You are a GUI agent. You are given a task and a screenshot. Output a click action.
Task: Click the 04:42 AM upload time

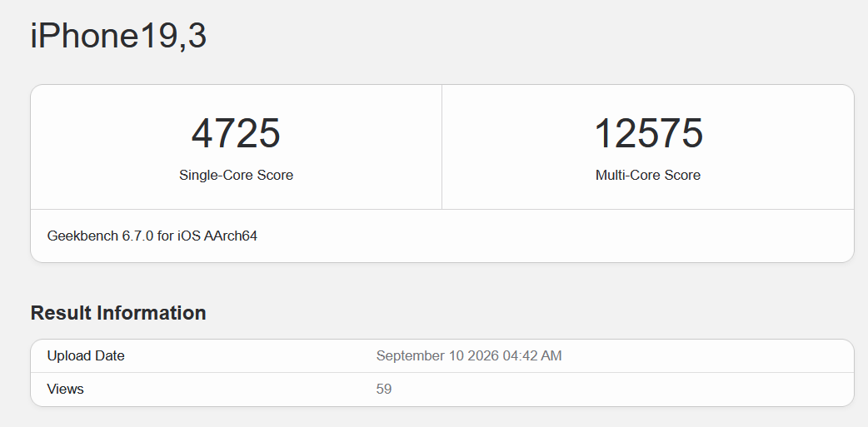click(x=532, y=355)
